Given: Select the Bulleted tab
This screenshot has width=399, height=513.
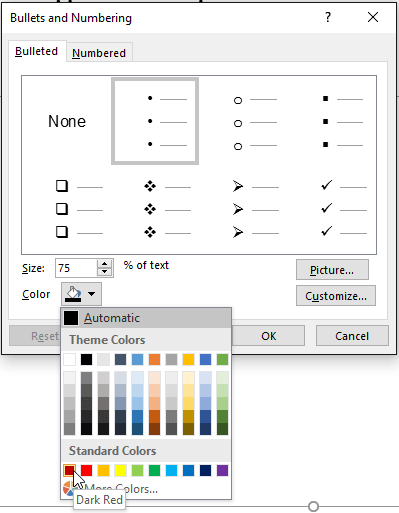Looking at the screenshot, I should 37,51.
